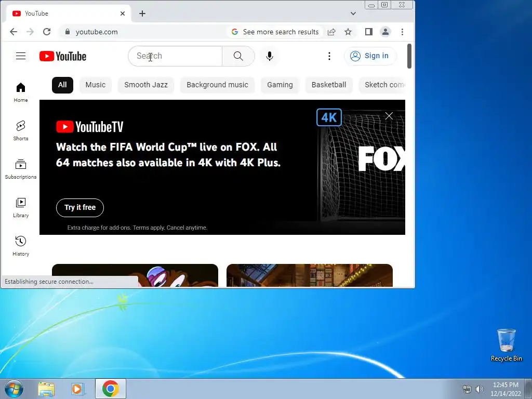Click See more search results chip
532x399 pixels.
275,32
